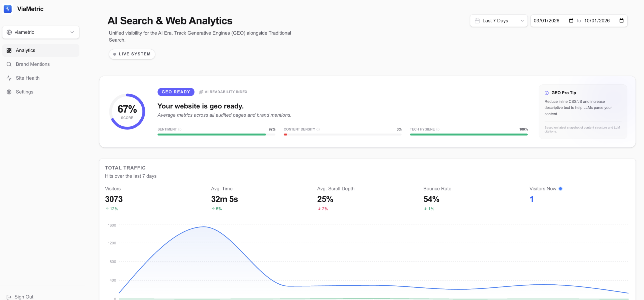Click the Tech Hygiene info icon
Screen dimensions: 644x300
click(438, 129)
